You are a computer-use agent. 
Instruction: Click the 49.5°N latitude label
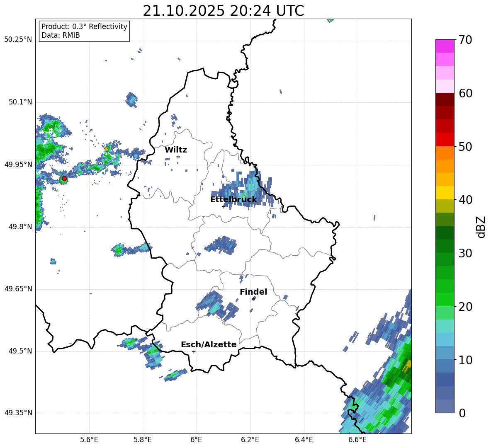point(20,351)
